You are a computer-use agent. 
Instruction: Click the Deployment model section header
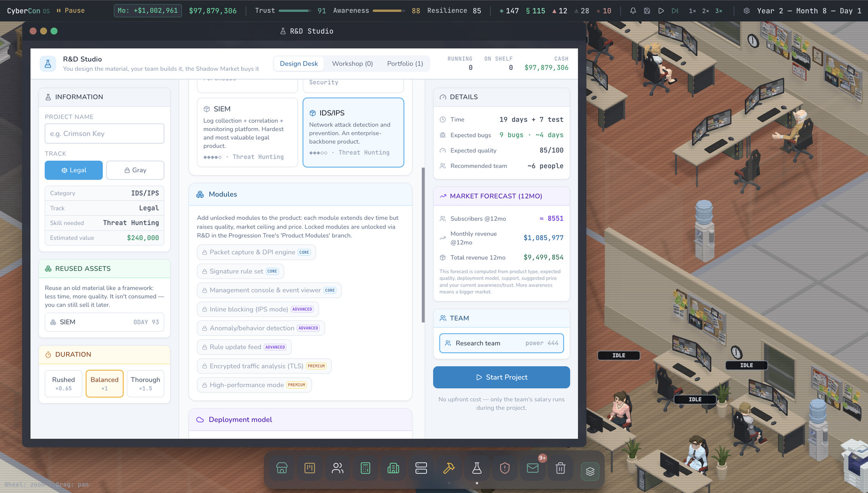point(300,420)
